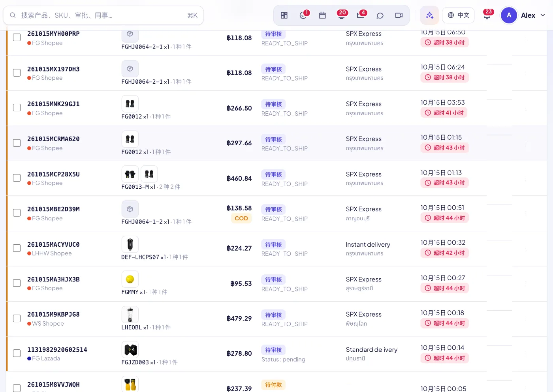Open the clock icon with badge 1
553x392 pixels.
tap(303, 15)
